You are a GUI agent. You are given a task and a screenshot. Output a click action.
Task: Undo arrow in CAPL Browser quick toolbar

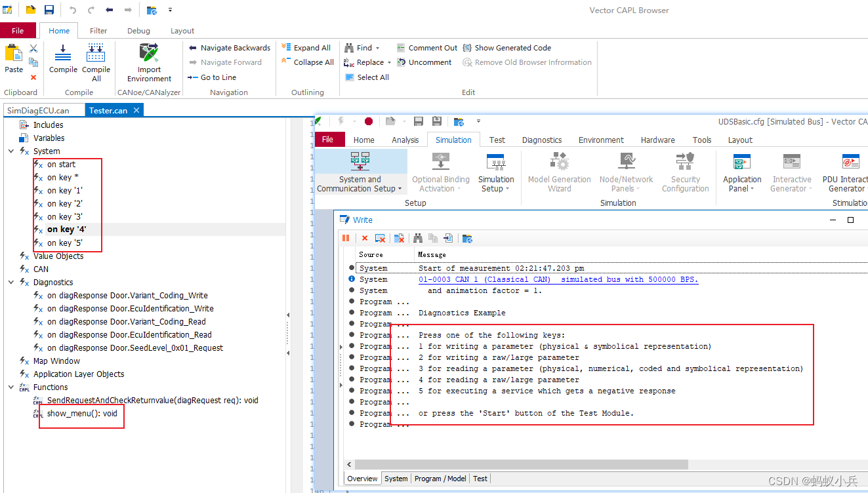[x=73, y=10]
